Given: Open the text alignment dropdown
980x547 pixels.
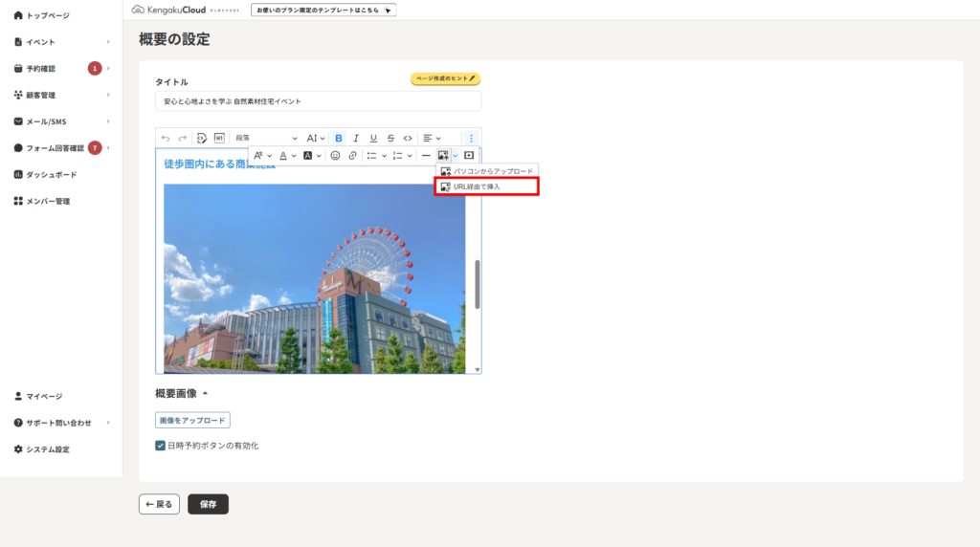Looking at the screenshot, I should click(433, 139).
